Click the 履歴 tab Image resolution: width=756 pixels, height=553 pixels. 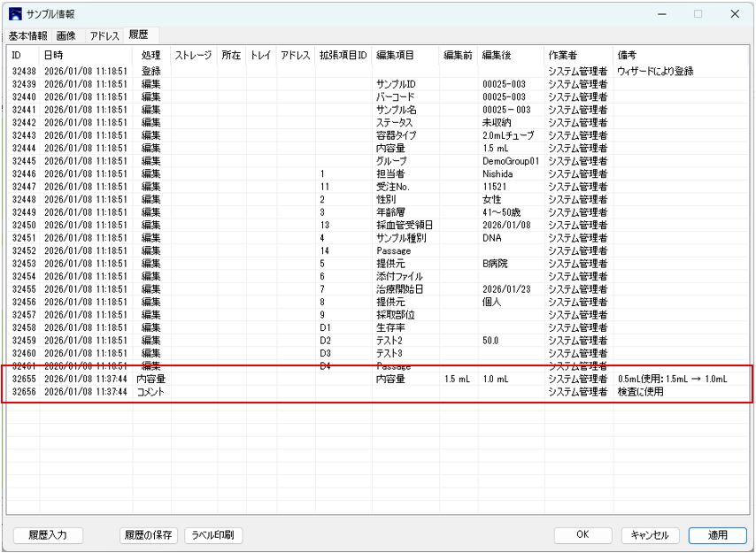pyautogui.click(x=139, y=35)
